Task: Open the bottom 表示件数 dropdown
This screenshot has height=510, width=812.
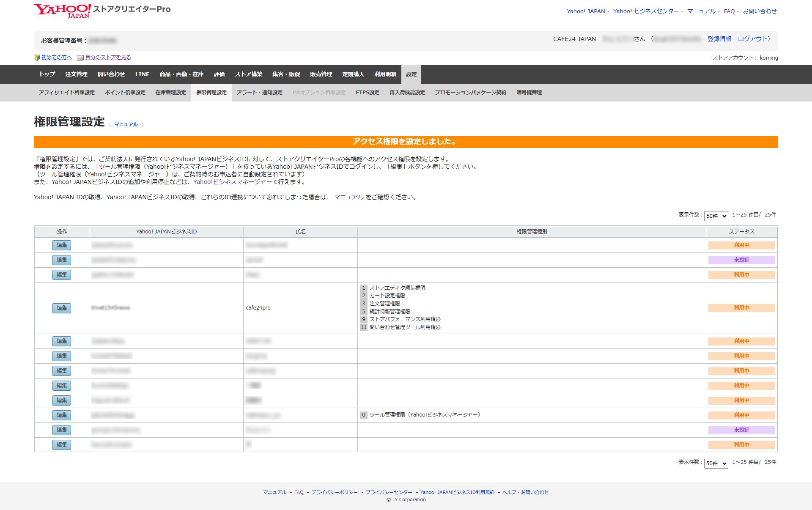Action: [x=716, y=463]
